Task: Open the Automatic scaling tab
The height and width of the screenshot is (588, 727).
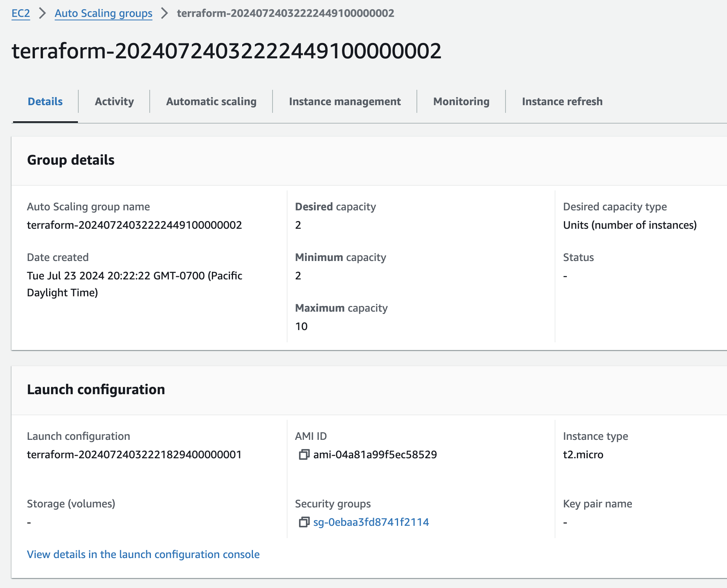Action: pyautogui.click(x=211, y=102)
